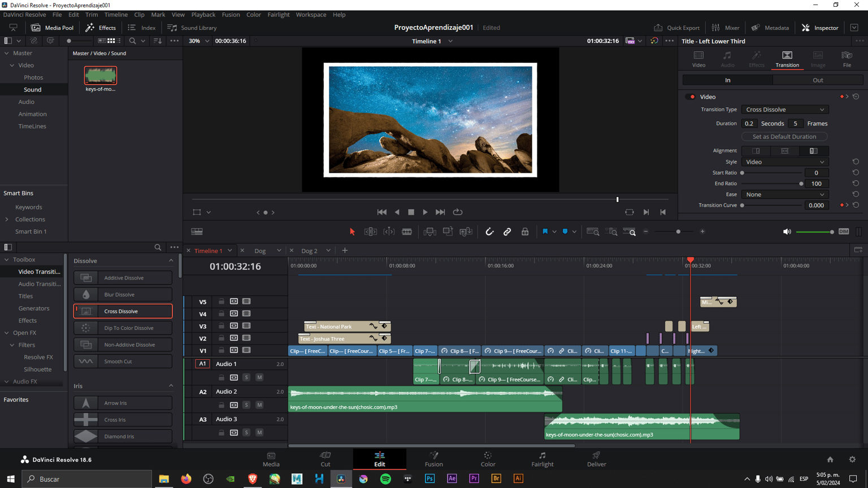Click the Full Extent Zoom icon
The height and width of the screenshot is (488, 868).
tap(592, 232)
